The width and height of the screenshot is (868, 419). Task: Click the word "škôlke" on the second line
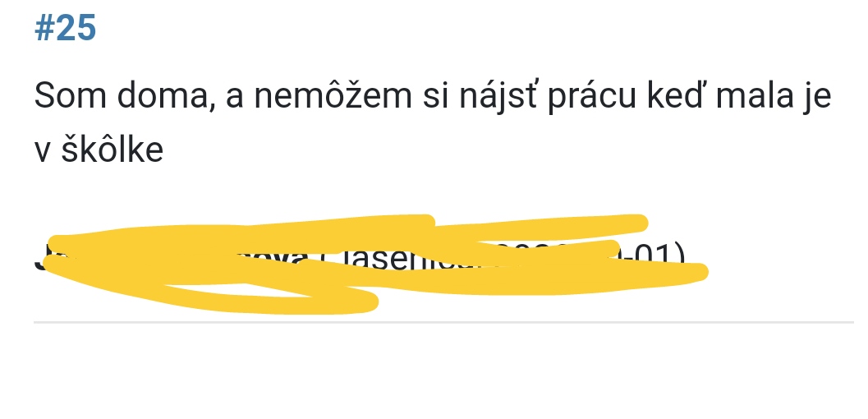113,149
